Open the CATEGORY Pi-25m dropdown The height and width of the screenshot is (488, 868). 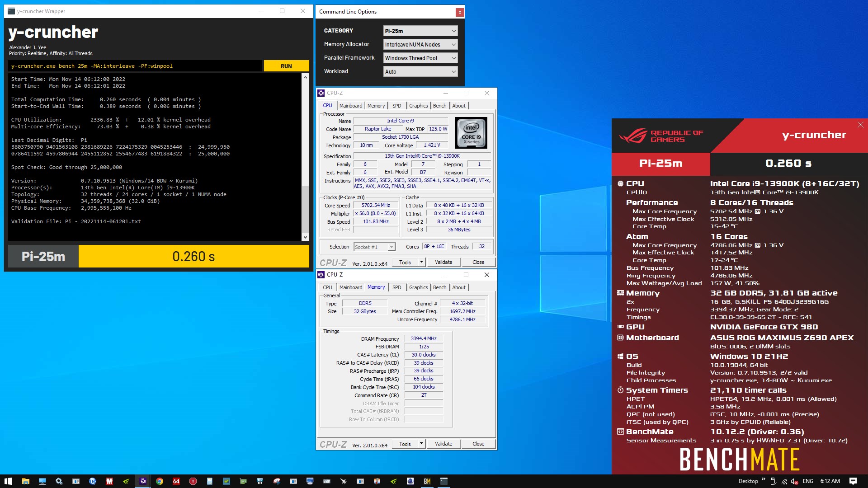coord(420,31)
